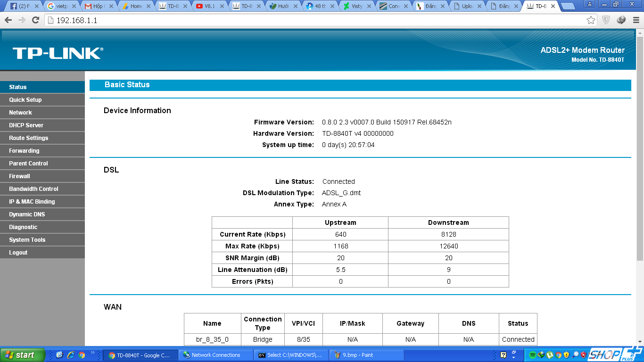Image resolution: width=644 pixels, height=362 pixels.
Task: Switch to the YouTube browser tab
Action: (x=209, y=6)
